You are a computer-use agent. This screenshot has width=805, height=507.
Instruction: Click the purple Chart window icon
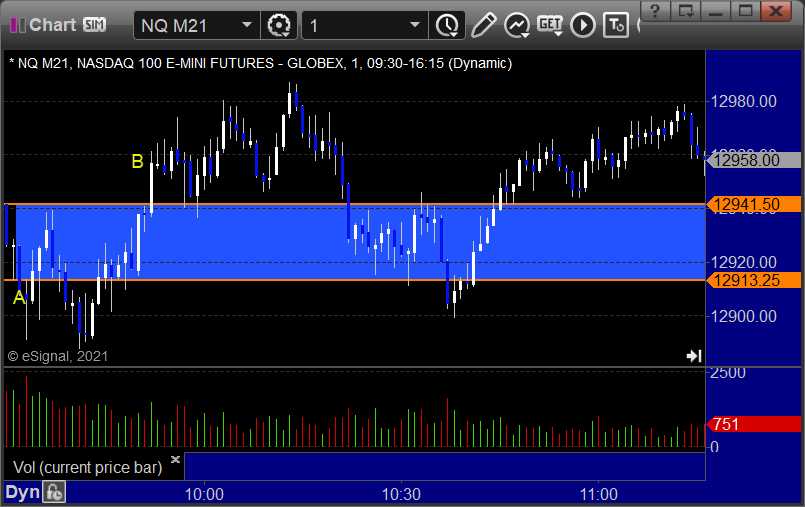click(17, 25)
